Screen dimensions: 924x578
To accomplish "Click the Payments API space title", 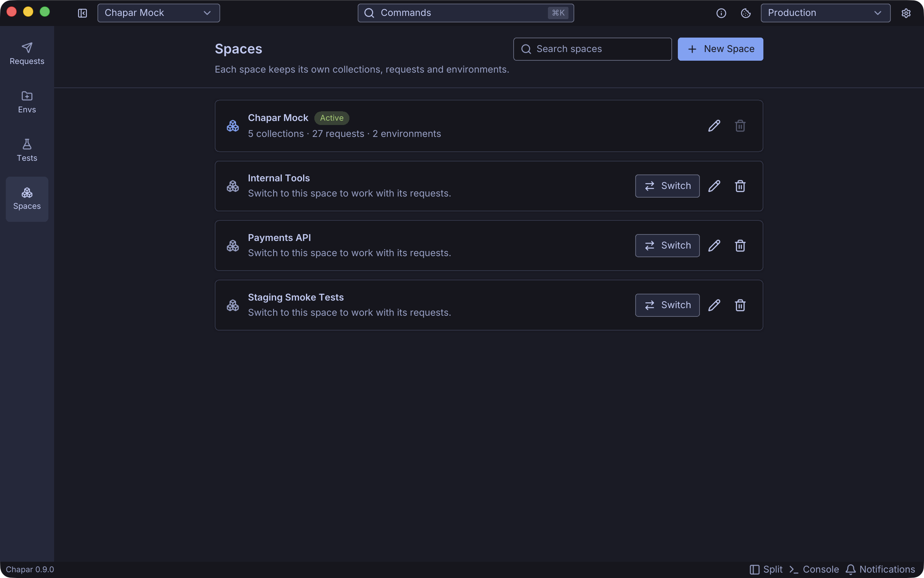I will tap(279, 238).
